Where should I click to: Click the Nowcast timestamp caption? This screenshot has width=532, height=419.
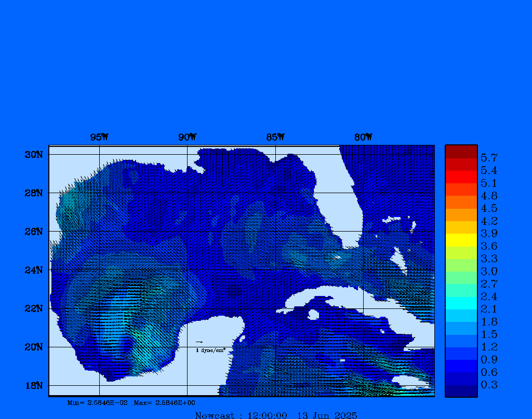[276, 415]
